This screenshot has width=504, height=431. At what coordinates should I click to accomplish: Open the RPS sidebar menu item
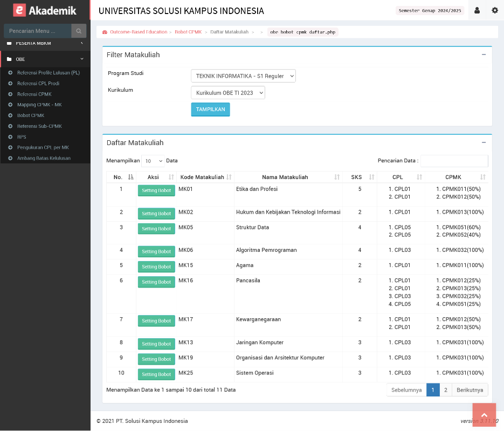22,137
